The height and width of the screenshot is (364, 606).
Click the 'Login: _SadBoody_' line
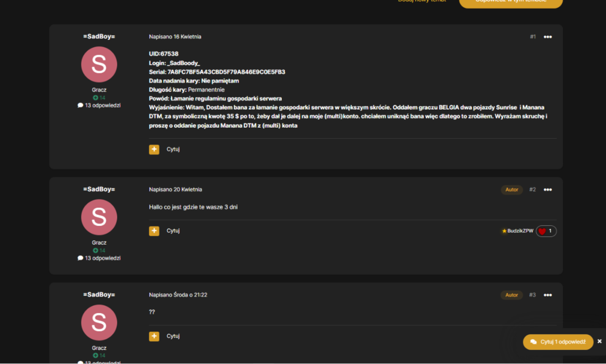point(175,63)
